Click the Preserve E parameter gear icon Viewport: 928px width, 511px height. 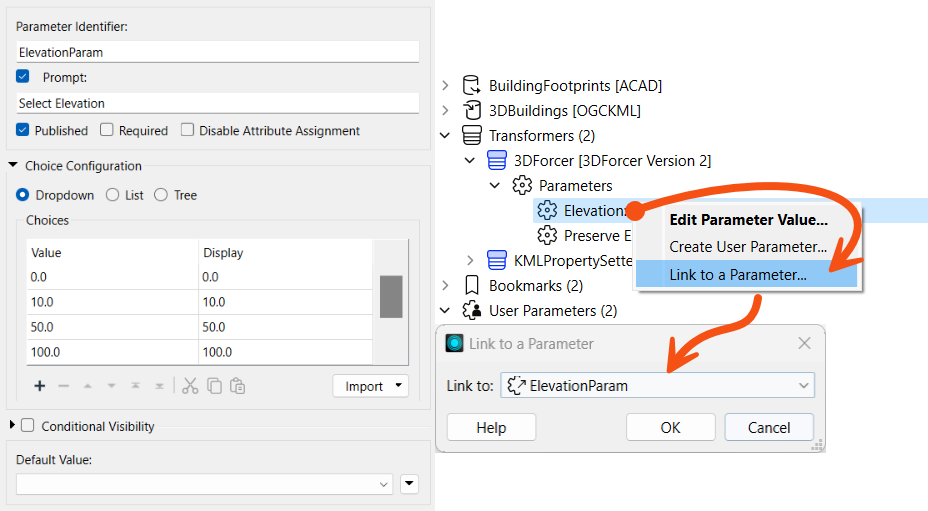[x=547, y=236]
